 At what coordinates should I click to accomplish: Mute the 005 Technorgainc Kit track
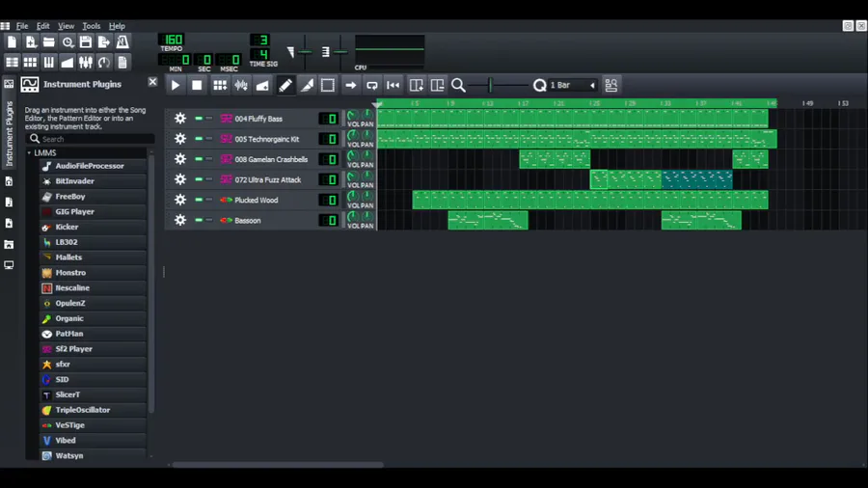pyautogui.click(x=198, y=139)
